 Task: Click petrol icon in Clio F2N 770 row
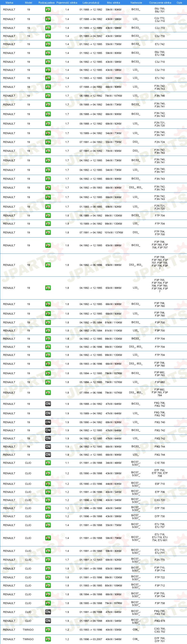pyautogui.click(x=48, y=560)
